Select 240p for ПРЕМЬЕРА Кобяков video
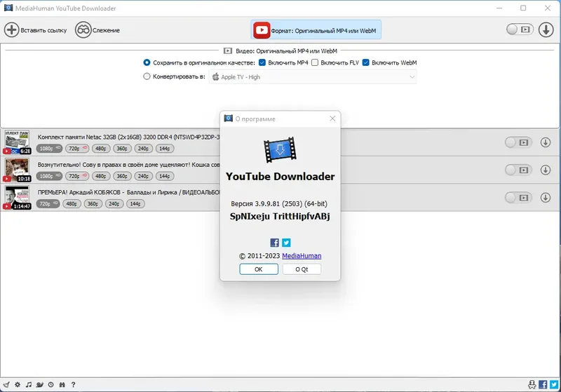 pyautogui.click(x=114, y=203)
